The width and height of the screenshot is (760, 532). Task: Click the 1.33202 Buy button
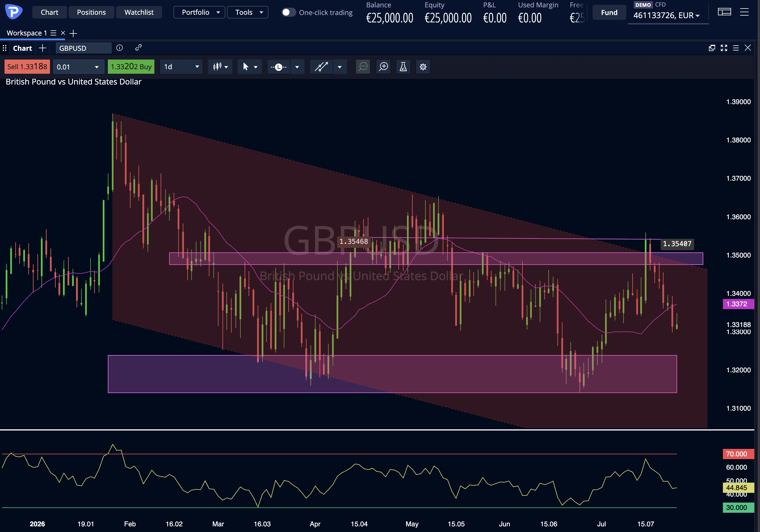pyautogui.click(x=131, y=67)
